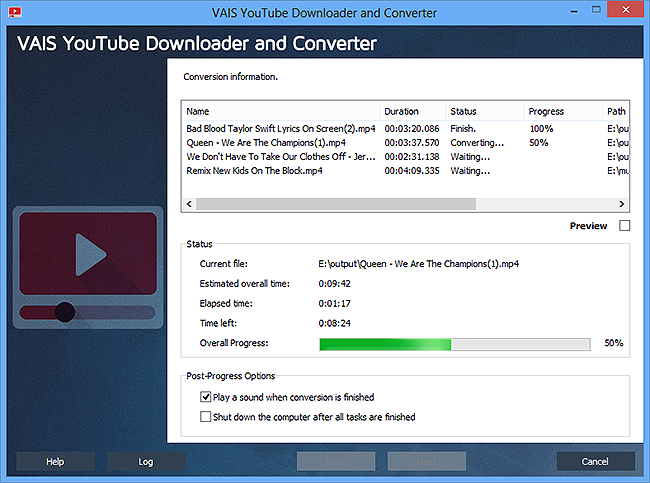Image resolution: width=650 pixels, height=483 pixels.
Task: Click the list's left scroll arrow
Action: point(189,204)
